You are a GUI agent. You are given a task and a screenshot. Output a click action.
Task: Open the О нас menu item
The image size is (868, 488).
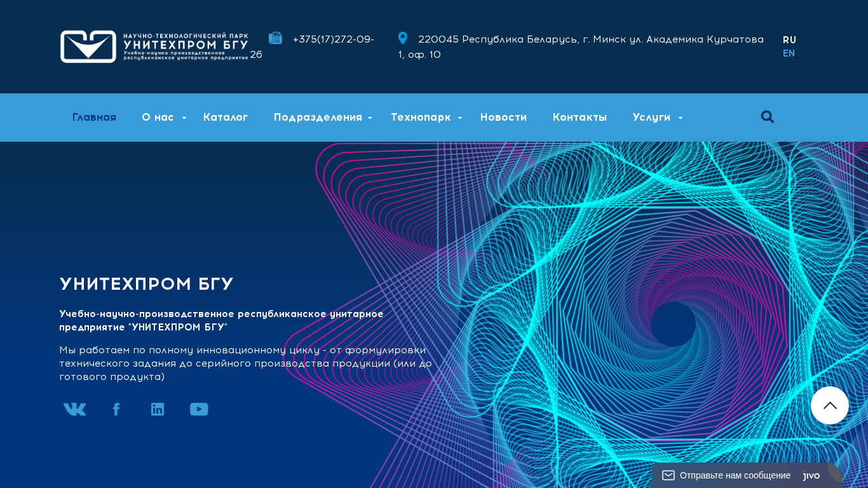point(158,117)
